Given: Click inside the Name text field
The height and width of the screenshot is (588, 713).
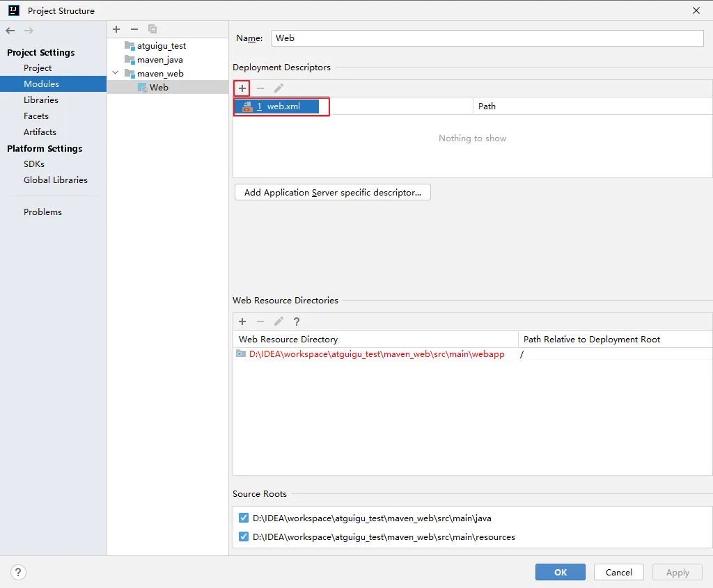Looking at the screenshot, I should [487, 38].
